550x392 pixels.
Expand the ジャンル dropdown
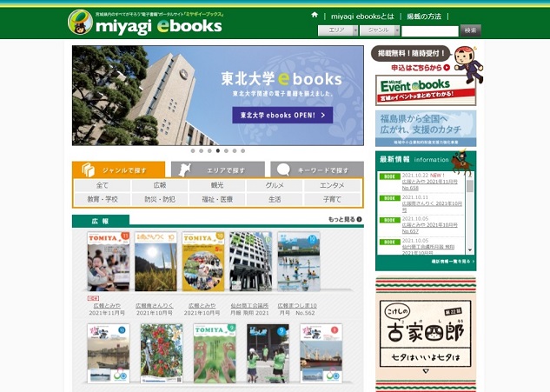pyautogui.click(x=380, y=30)
